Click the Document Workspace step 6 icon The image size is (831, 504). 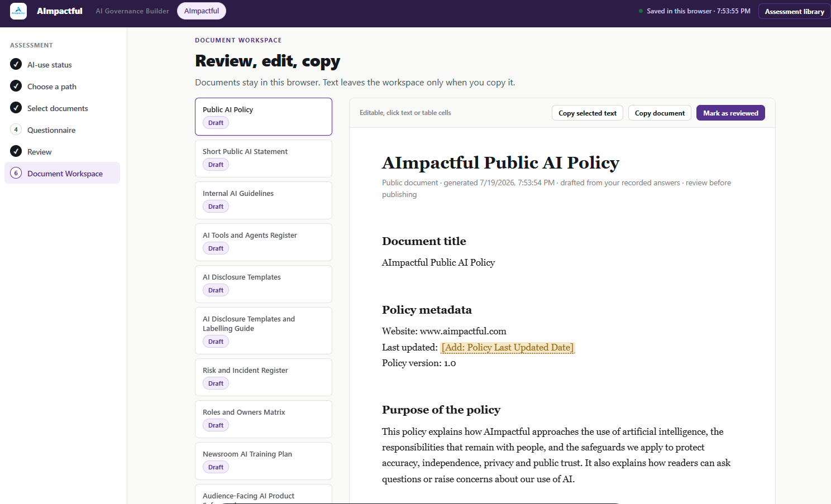(16, 173)
